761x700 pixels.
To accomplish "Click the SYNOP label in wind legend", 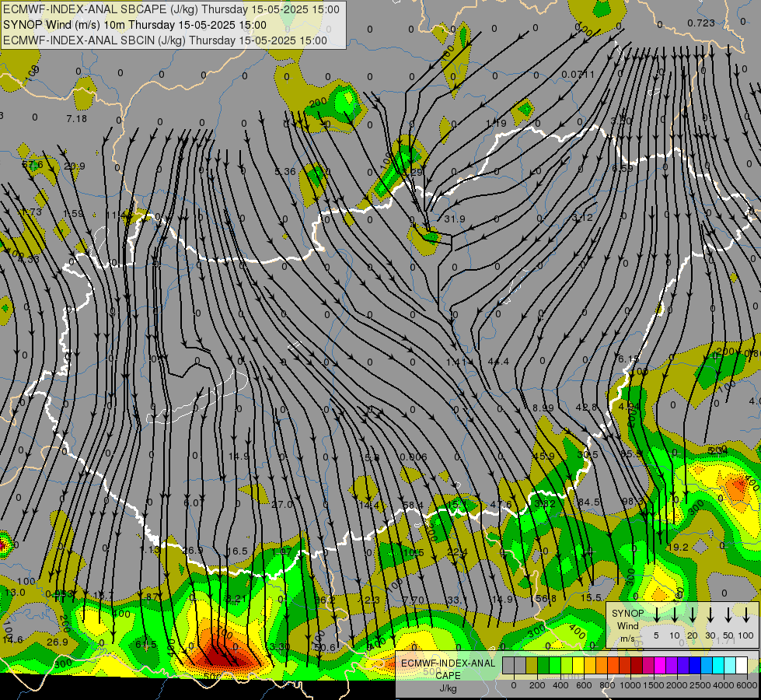I will pos(627,613).
